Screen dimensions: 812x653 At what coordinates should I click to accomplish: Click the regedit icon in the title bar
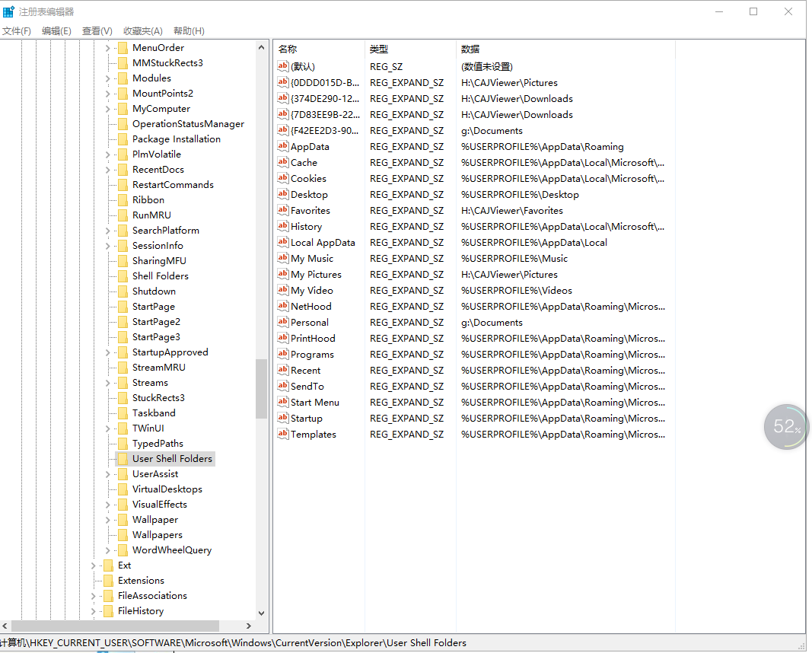tap(9, 11)
